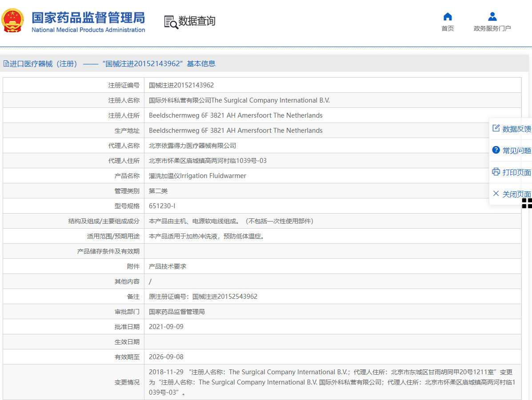Select 打印页面 to print
This screenshot has height=400, width=532.
516,172
